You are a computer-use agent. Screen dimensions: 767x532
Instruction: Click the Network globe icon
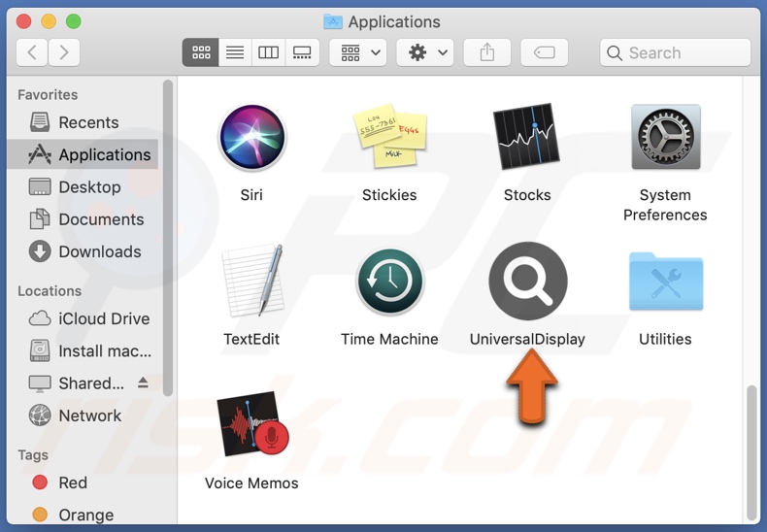pyautogui.click(x=40, y=416)
